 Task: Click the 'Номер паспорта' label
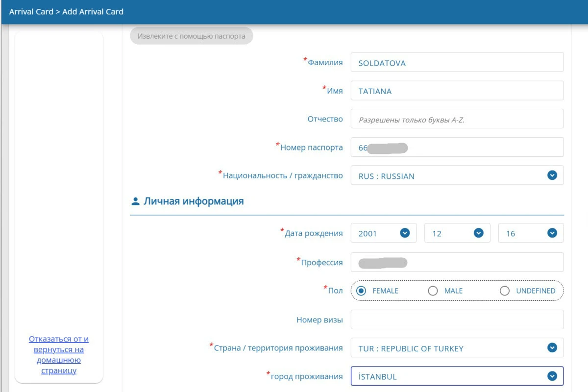(x=312, y=147)
